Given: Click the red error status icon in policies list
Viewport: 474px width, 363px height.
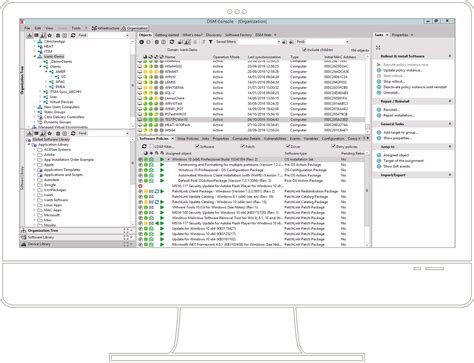Looking at the screenshot, I should pyautogui.click(x=140, y=186).
